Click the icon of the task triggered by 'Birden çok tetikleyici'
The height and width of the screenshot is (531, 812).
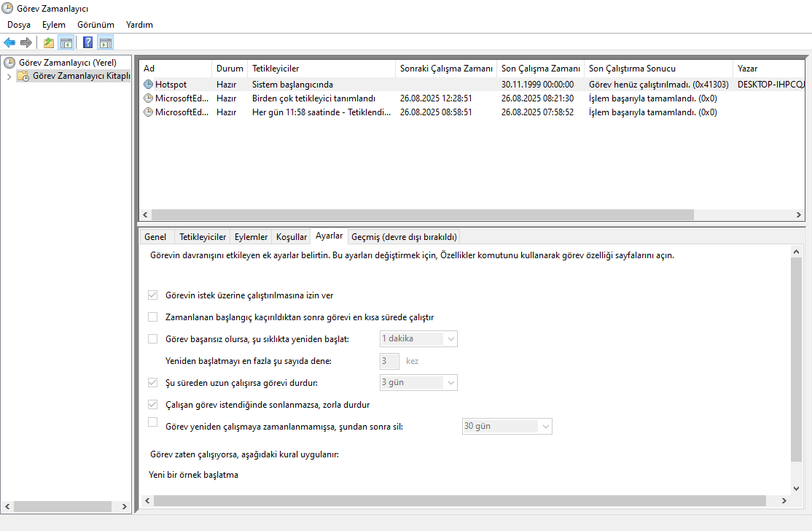(148, 98)
